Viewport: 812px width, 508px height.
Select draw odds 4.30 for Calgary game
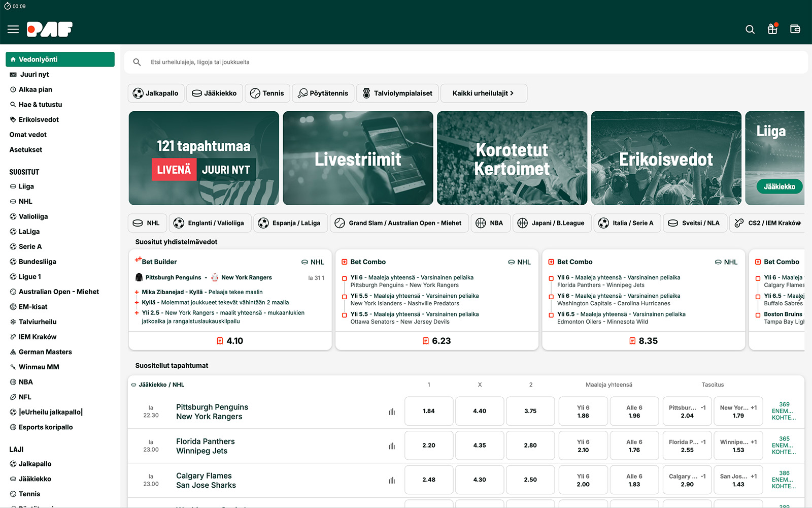[480, 480]
